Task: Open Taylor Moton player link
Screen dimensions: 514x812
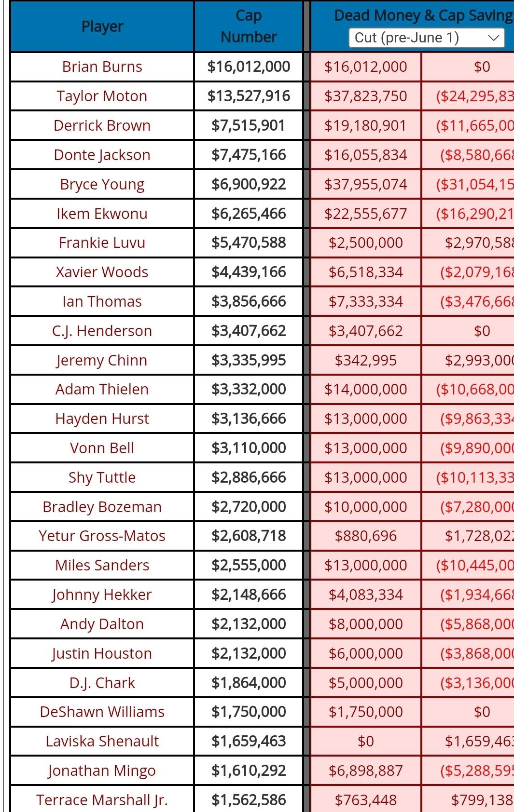Action: coord(102,96)
